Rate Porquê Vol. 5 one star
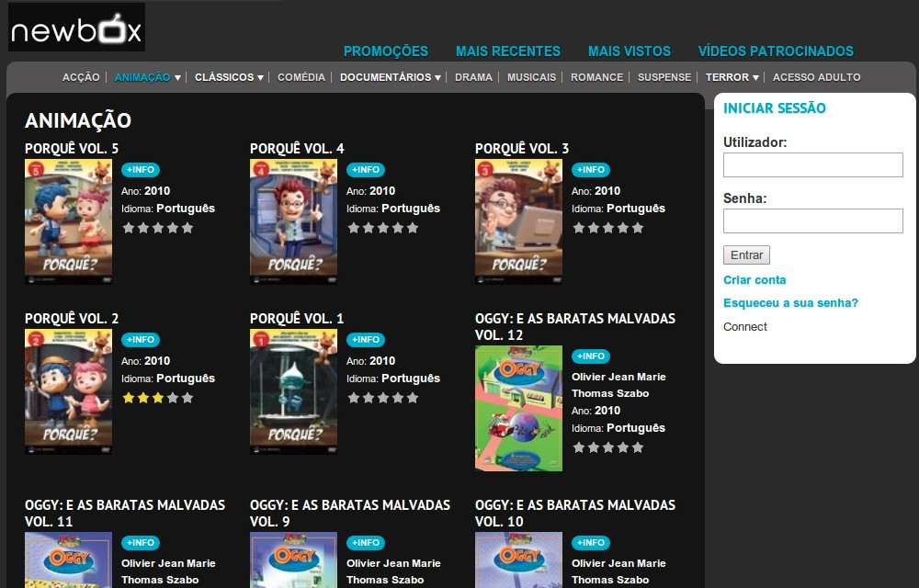The image size is (919, 588). (x=129, y=228)
